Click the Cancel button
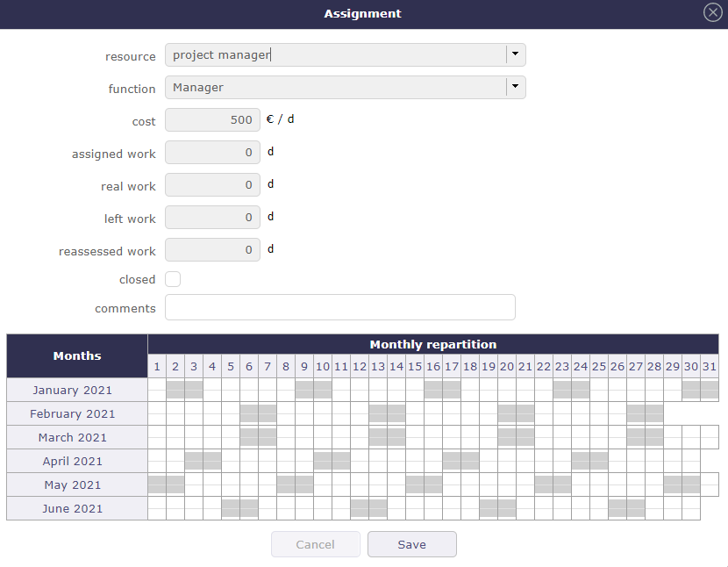The image size is (728, 567). click(x=315, y=544)
